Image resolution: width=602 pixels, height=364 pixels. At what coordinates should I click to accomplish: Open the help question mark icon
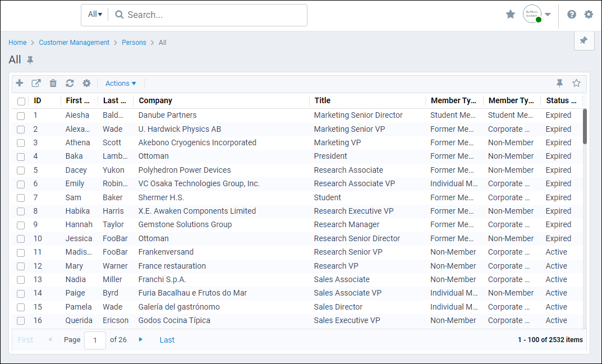(572, 15)
